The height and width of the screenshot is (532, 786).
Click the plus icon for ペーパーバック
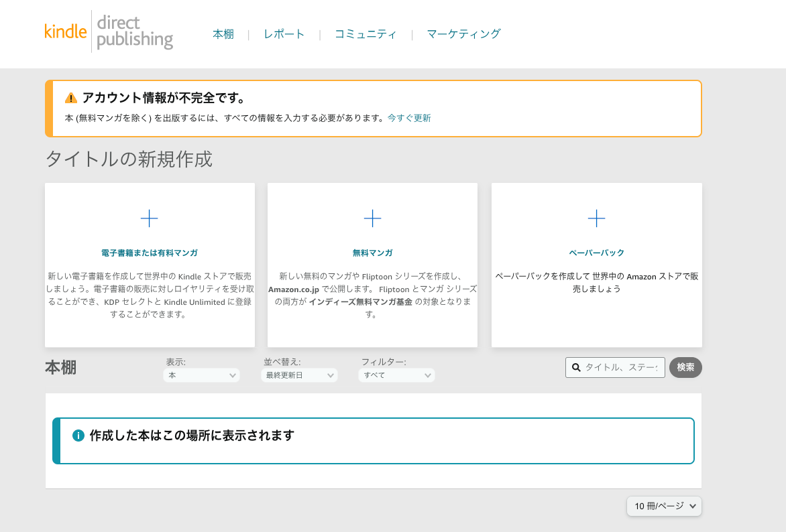click(596, 218)
